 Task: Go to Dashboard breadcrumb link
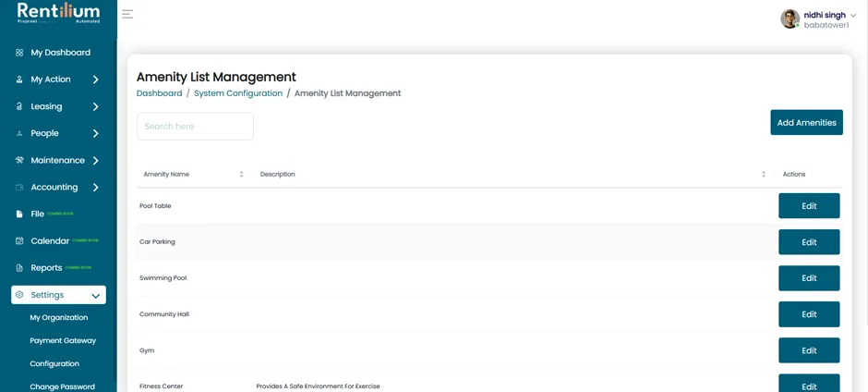point(160,93)
